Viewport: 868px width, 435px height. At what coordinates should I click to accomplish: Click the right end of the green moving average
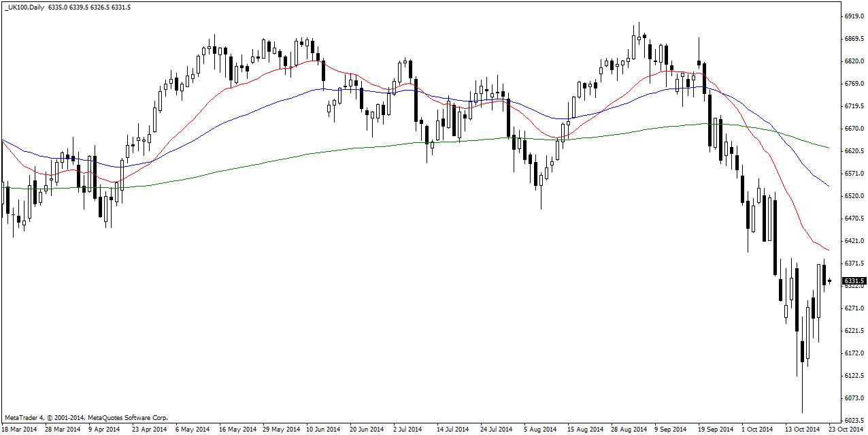coord(827,147)
